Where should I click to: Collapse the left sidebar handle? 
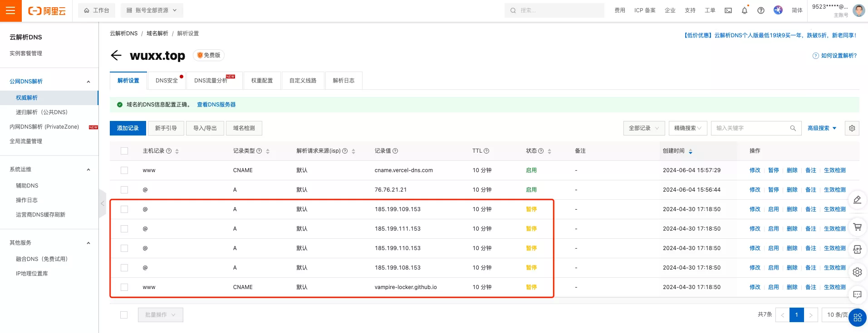click(103, 203)
